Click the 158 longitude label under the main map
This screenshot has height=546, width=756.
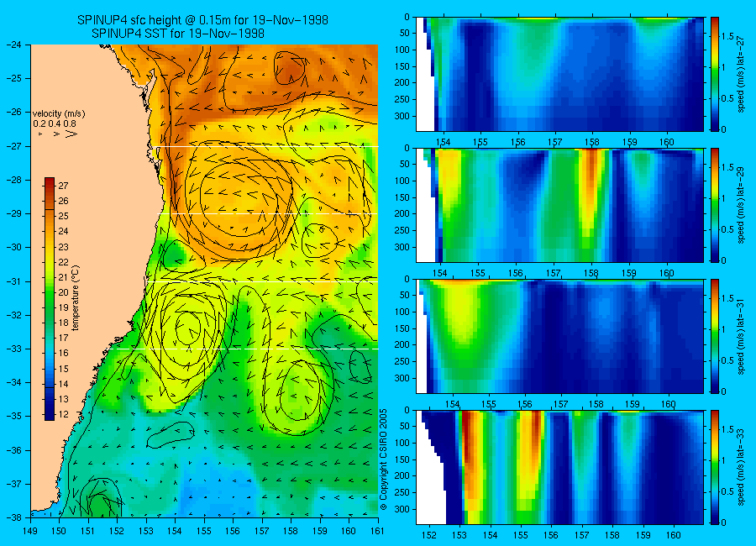pos(291,531)
